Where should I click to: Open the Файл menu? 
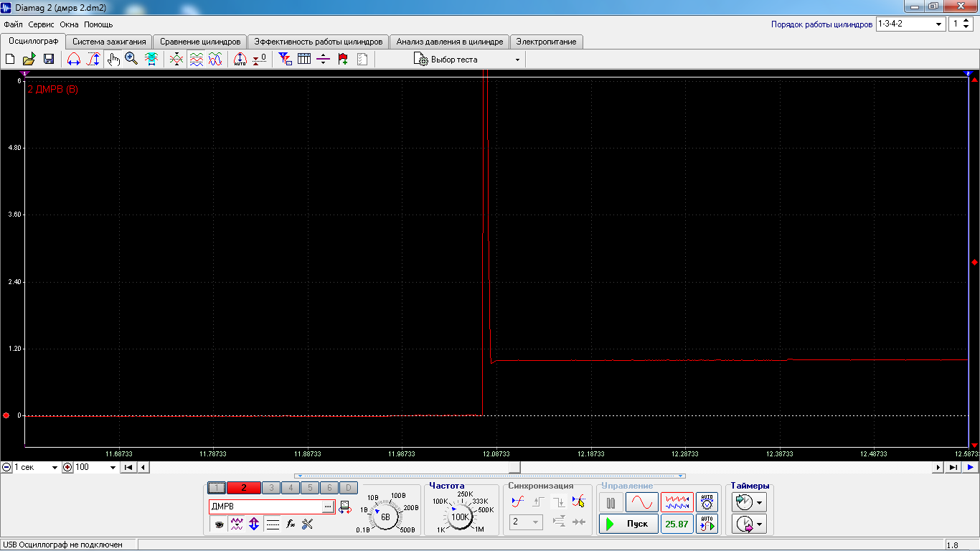[13, 24]
